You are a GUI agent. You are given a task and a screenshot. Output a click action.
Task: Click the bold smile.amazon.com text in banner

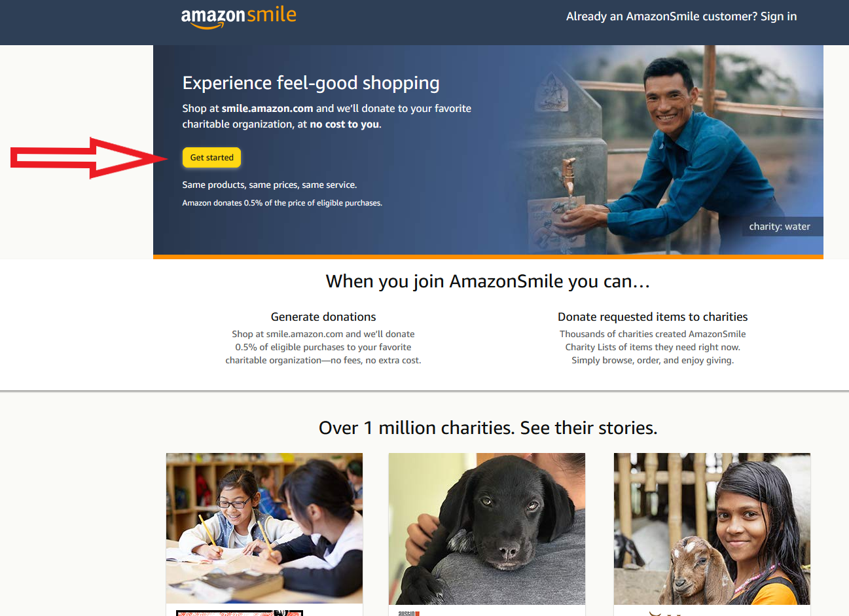(x=267, y=109)
